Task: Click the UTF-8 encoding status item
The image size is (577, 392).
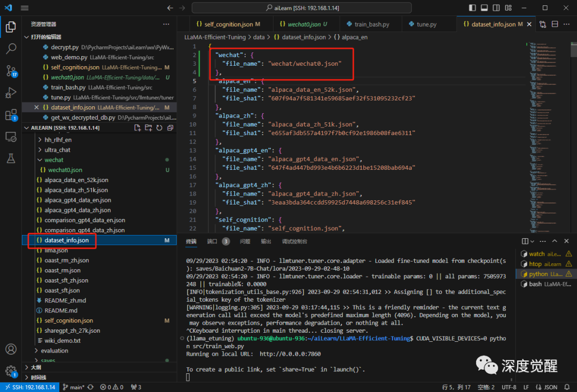Action: tap(509, 387)
